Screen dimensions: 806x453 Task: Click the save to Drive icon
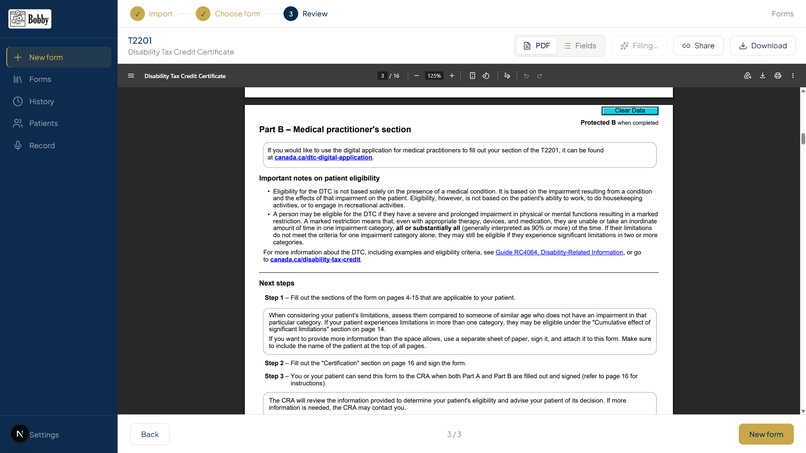(747, 76)
